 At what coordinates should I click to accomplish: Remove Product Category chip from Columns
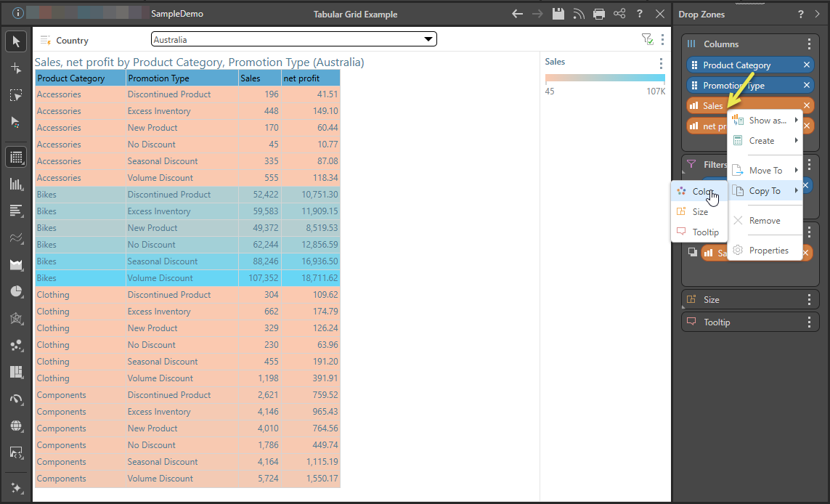807,65
